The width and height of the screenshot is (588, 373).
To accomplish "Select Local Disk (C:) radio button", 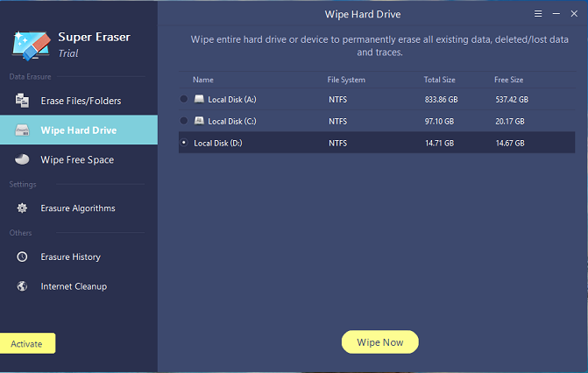I will pos(184,121).
